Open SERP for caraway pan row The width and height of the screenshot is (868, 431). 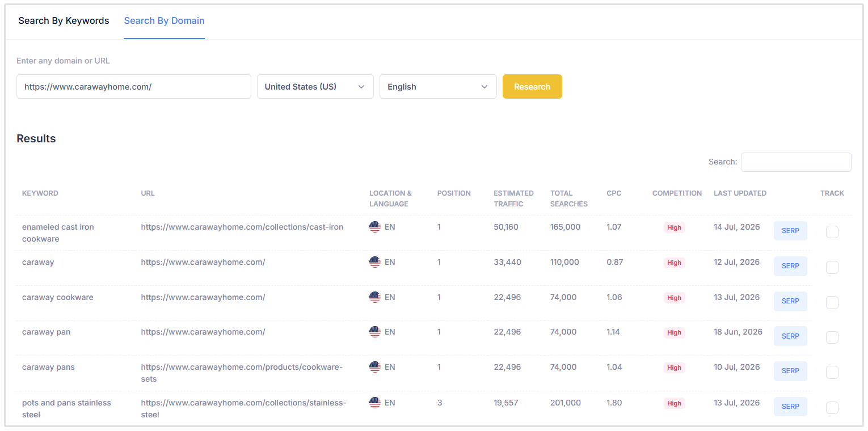790,336
